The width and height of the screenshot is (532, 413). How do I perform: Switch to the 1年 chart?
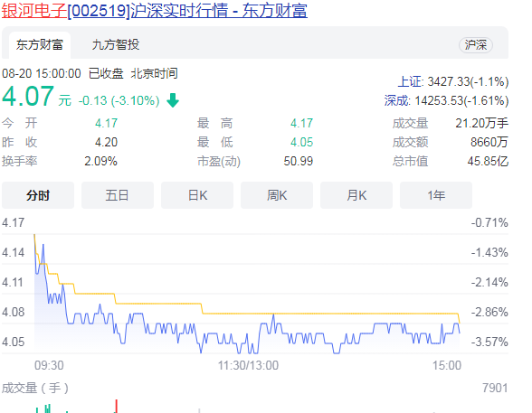click(436, 195)
